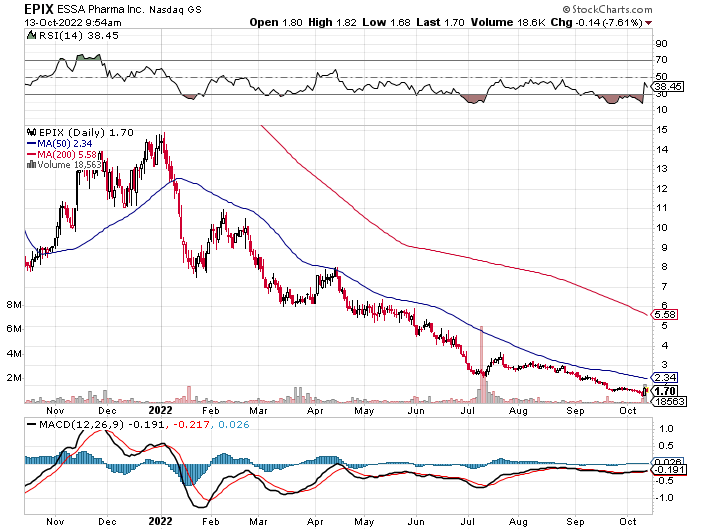703x530 pixels.
Task: Click the blue 0.026 histogram value
Action: click(x=234, y=424)
